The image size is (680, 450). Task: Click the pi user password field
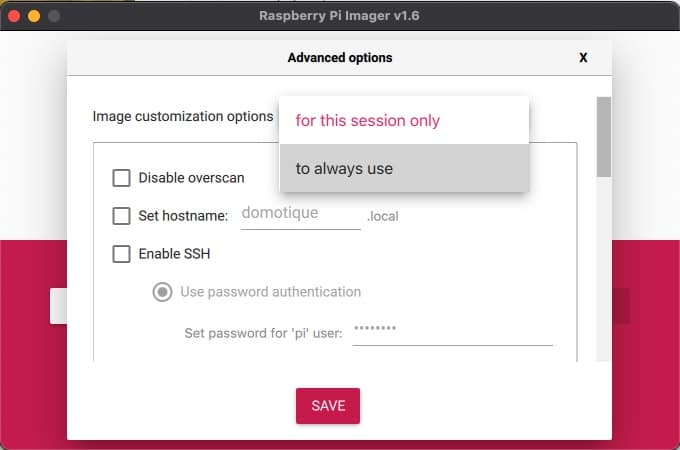[x=452, y=333]
